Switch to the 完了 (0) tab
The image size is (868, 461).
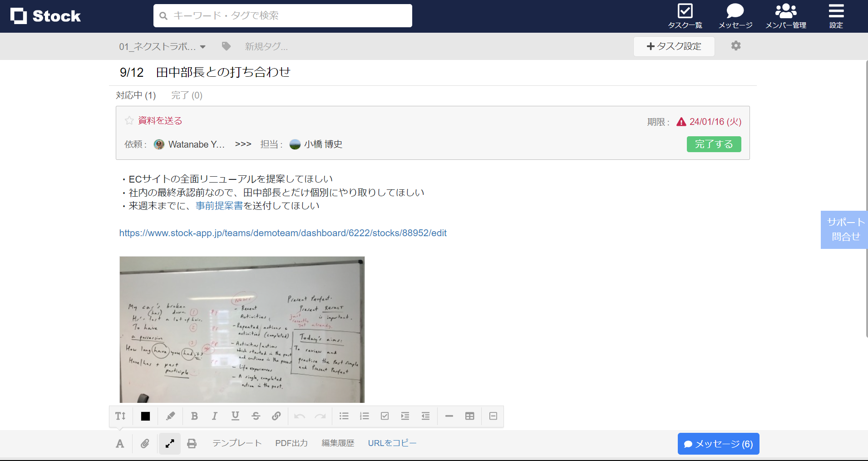[x=186, y=95]
